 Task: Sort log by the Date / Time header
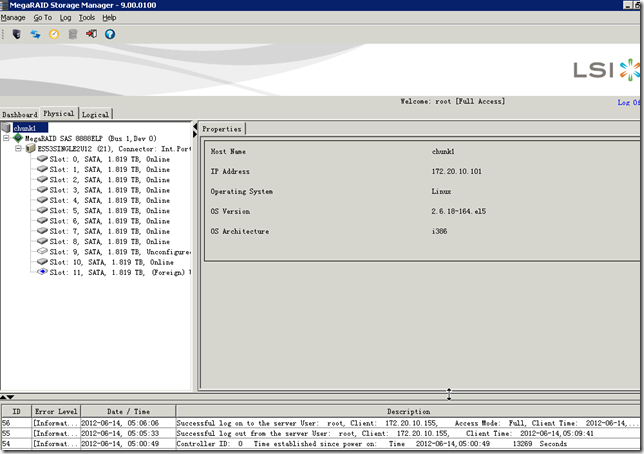click(128, 411)
